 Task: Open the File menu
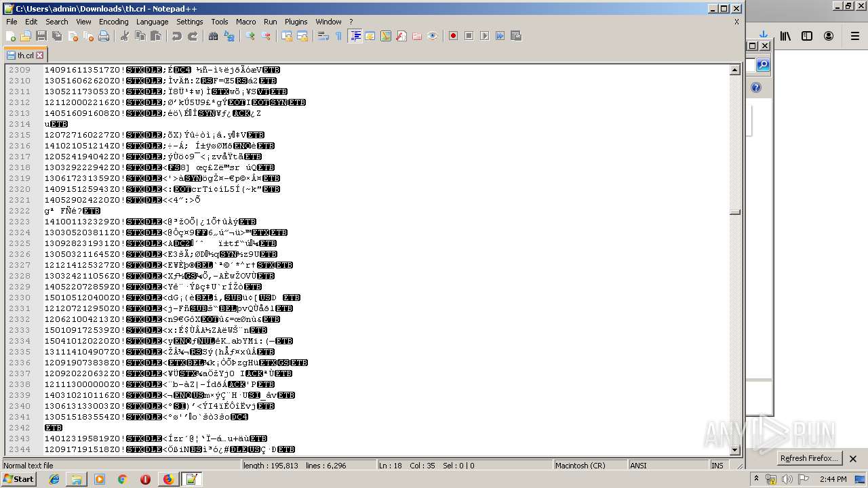click(12, 22)
